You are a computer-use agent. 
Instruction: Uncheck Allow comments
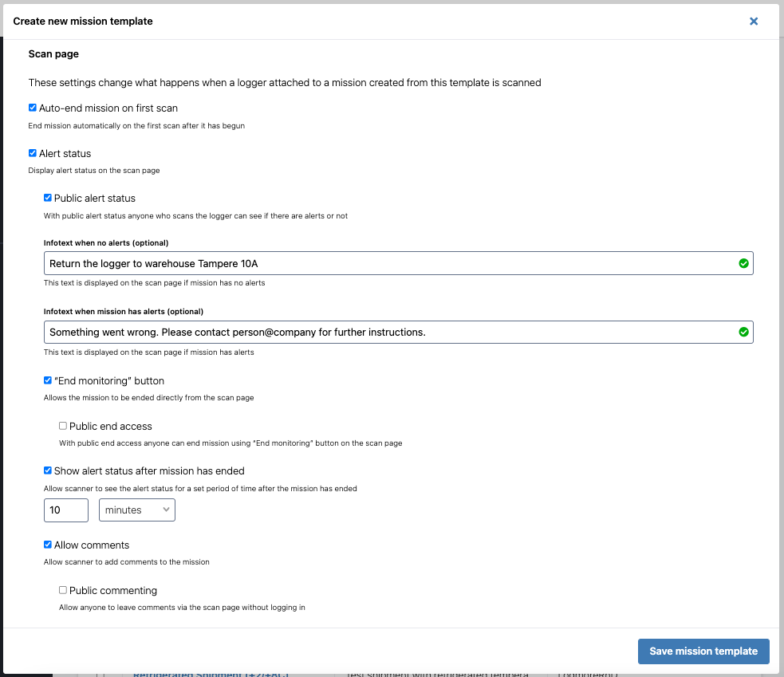click(x=47, y=545)
